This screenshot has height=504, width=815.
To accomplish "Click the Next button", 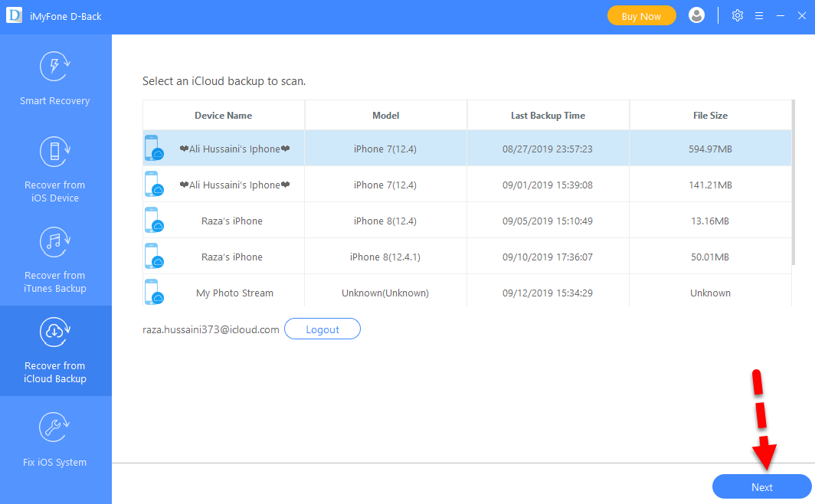I will point(761,487).
